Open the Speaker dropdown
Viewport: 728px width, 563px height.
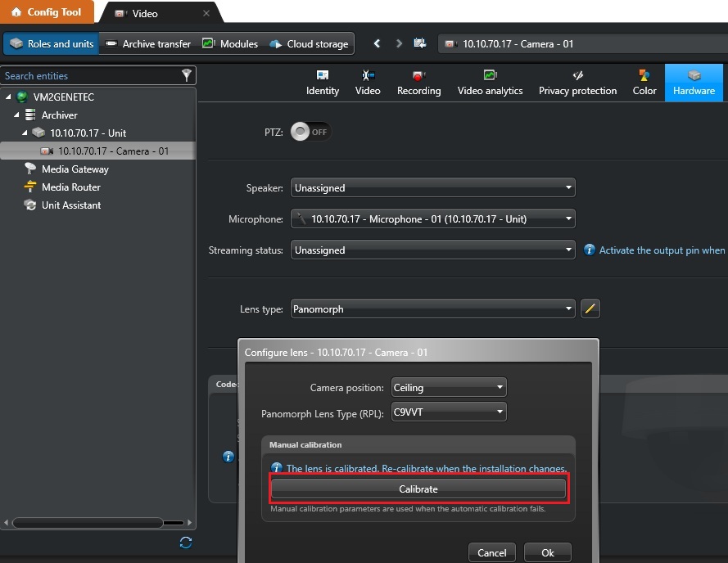pyautogui.click(x=432, y=188)
